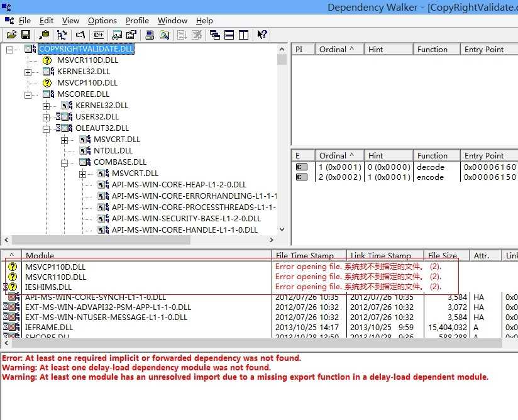Click module list horizontal scrollbar left arrow
The width and height of the screenshot is (518, 420).
click(6, 343)
